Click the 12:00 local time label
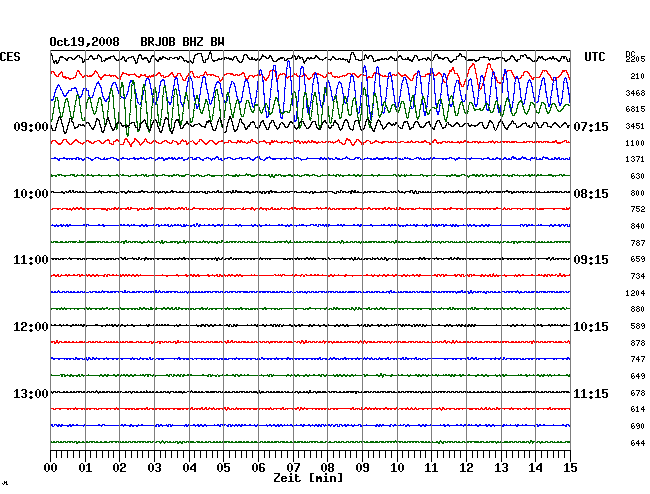Image resolution: width=650 pixels, height=494 pixels. (31, 327)
